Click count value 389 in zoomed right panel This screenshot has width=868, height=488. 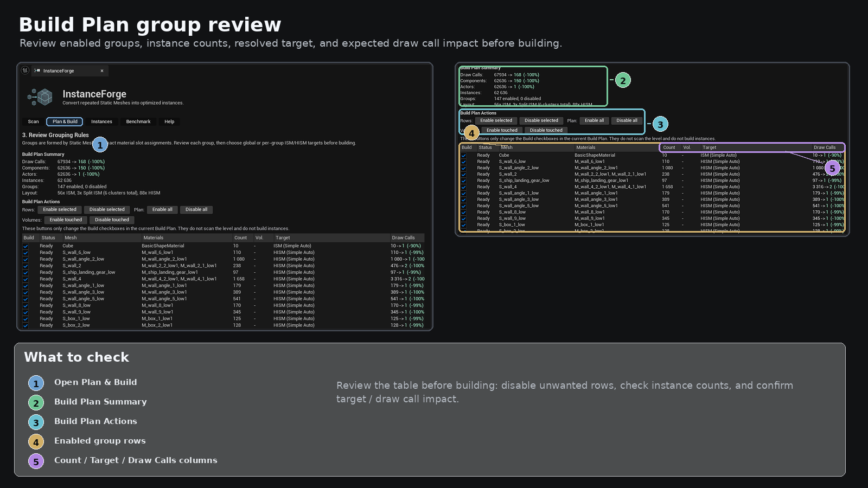click(x=666, y=200)
